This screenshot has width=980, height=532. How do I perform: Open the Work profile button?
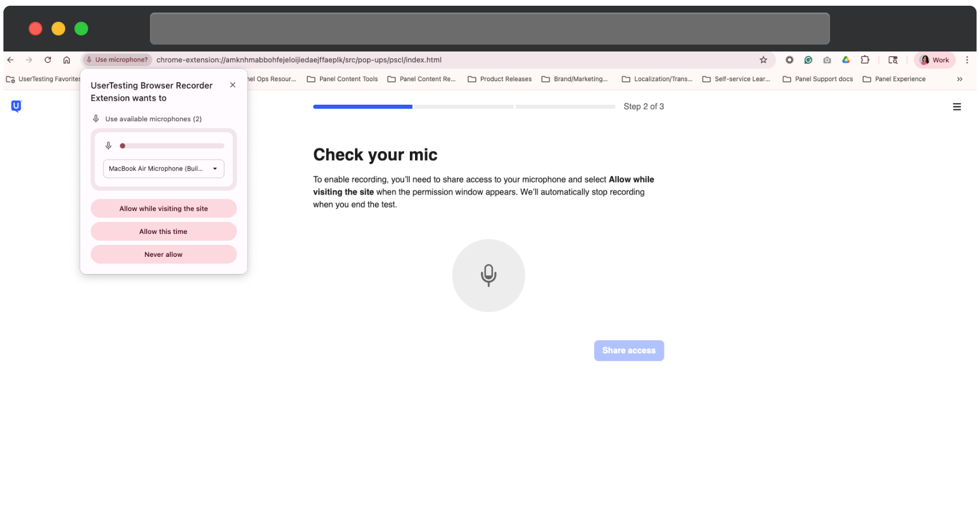(x=934, y=59)
